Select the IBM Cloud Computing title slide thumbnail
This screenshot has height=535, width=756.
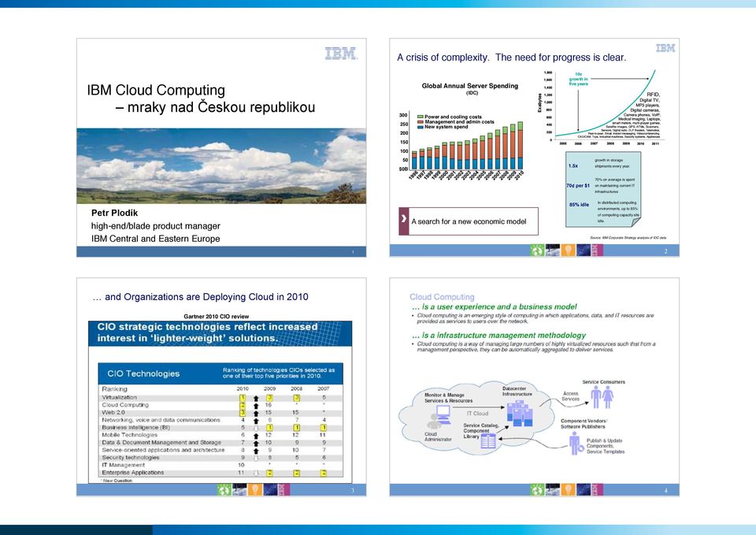tap(221, 147)
